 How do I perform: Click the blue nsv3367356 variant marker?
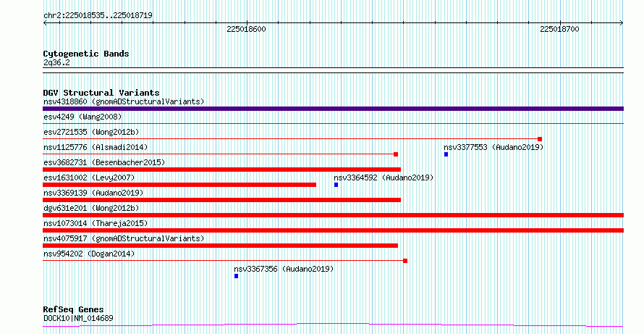236,276
